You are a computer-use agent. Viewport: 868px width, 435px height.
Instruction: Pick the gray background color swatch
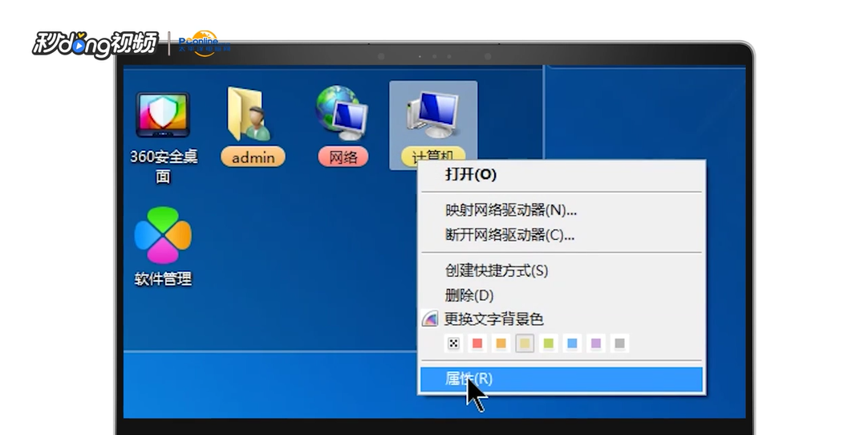click(x=620, y=344)
